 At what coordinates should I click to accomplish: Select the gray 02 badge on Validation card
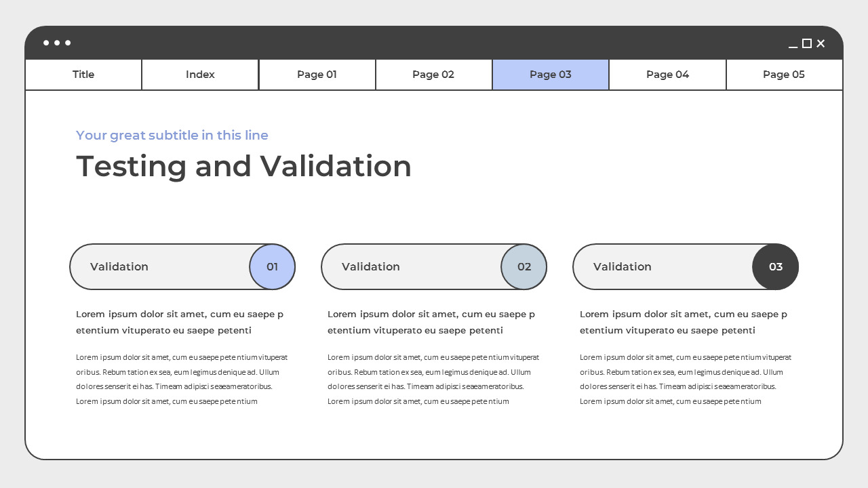pos(524,266)
